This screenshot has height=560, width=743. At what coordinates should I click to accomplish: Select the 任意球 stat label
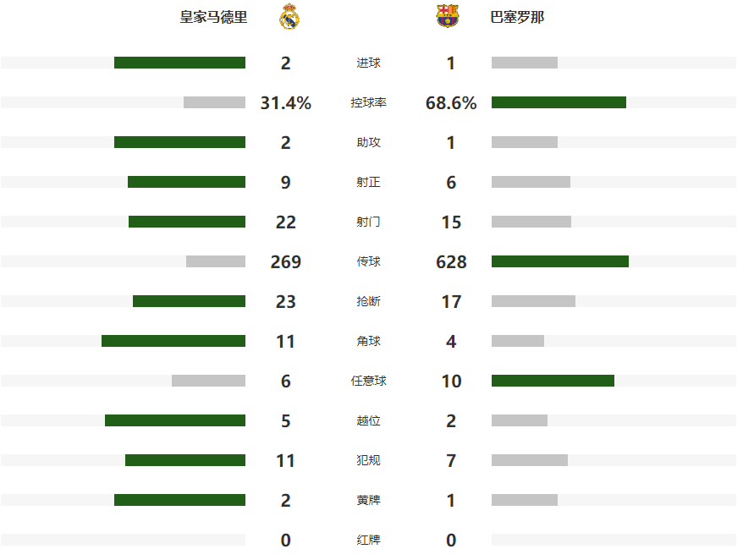tap(368, 381)
